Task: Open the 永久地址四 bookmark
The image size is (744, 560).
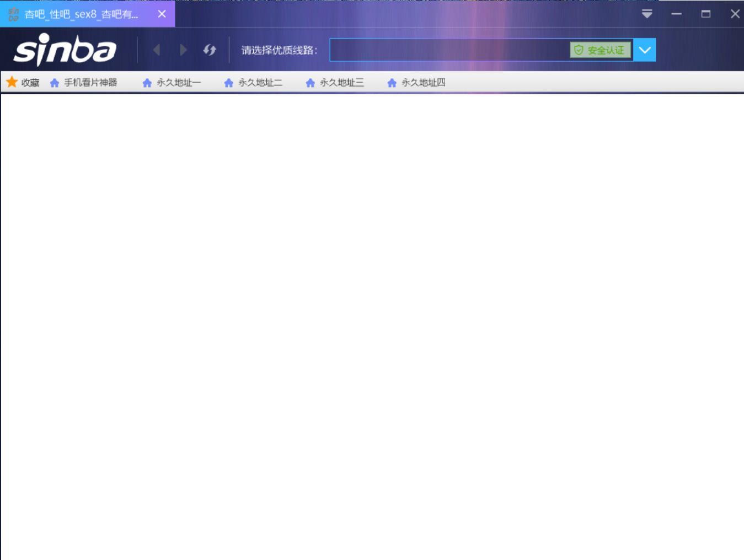Action: coord(416,83)
